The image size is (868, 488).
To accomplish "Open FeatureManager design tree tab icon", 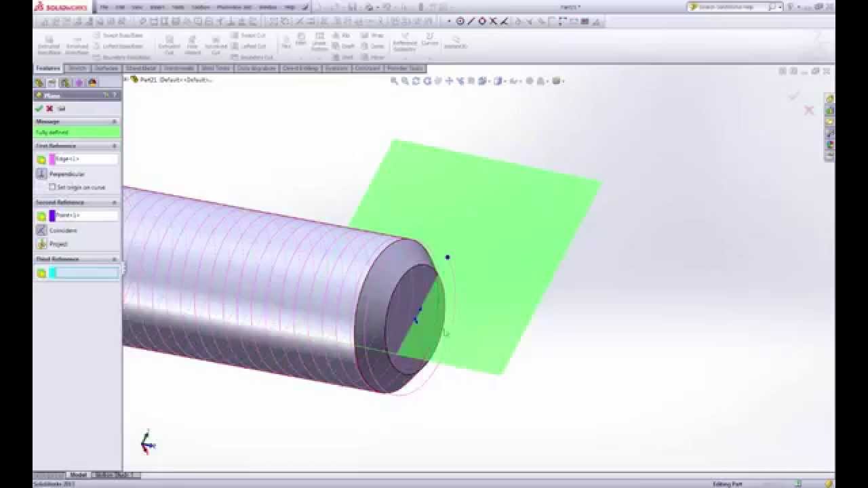I will tap(39, 83).
